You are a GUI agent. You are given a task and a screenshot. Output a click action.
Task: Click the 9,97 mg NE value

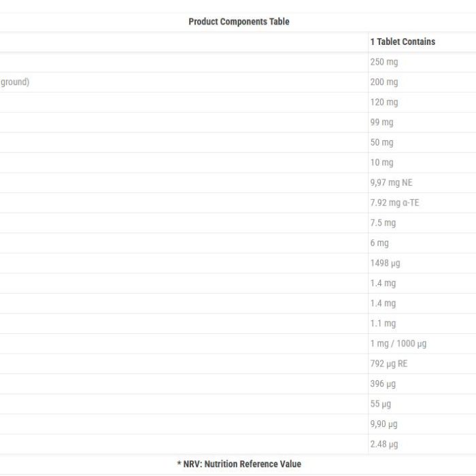391,183
